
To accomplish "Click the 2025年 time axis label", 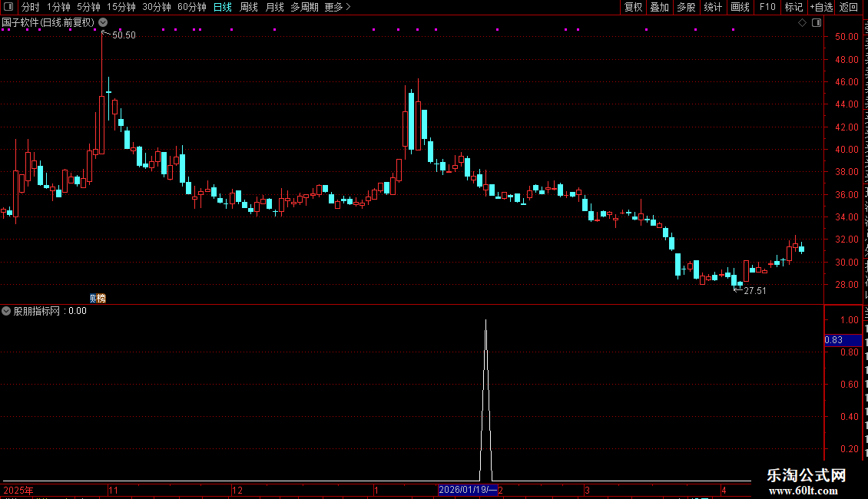I will coord(18,490).
